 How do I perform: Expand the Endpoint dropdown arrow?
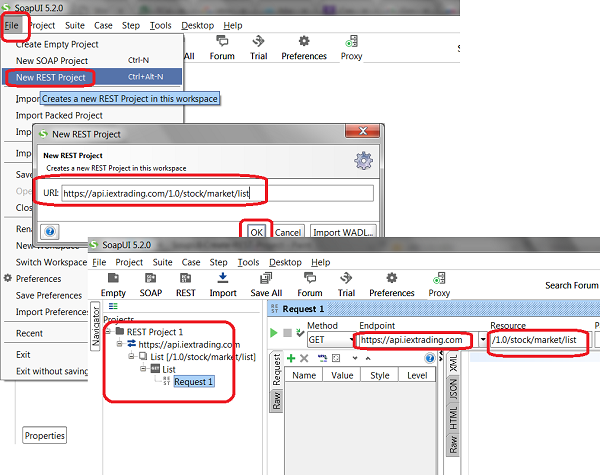pos(483,340)
